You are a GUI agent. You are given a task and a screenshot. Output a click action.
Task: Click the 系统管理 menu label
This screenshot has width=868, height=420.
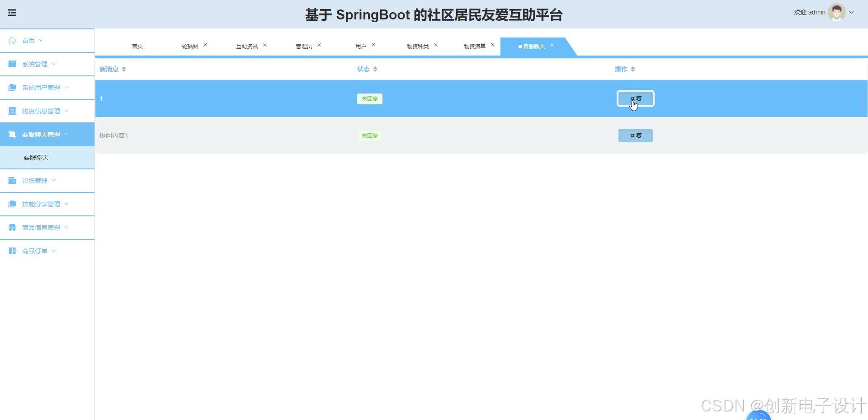click(x=35, y=64)
